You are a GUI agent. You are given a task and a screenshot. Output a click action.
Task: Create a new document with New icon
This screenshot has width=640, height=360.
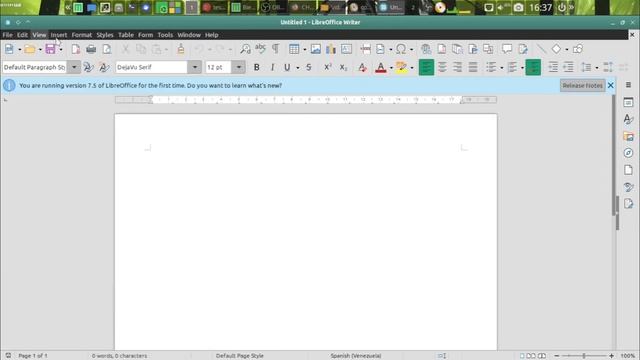9,49
